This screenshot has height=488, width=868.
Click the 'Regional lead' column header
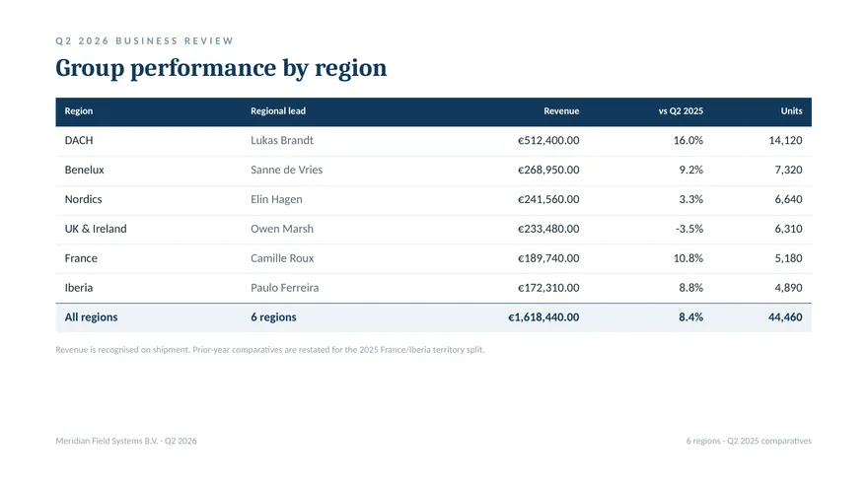(x=278, y=111)
